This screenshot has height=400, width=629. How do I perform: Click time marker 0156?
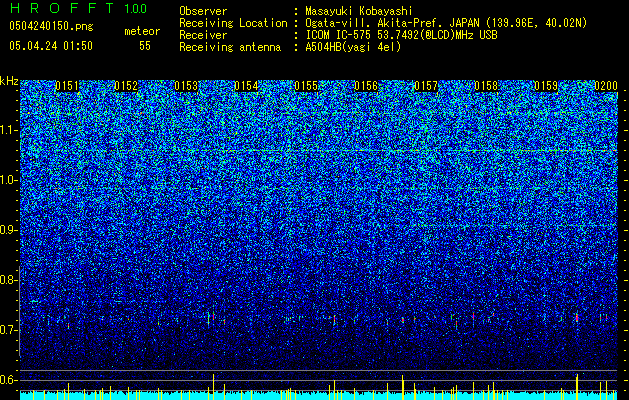[366, 86]
